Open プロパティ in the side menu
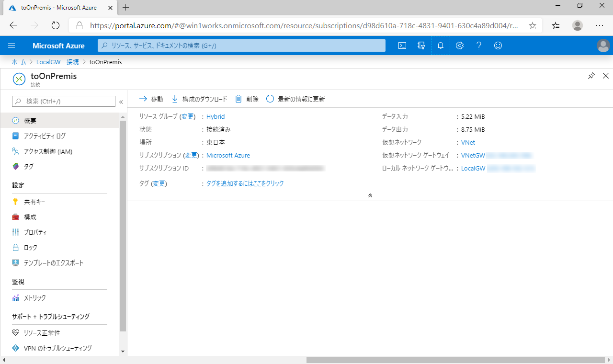Screen dimensions: 613x364 (60, 232)
